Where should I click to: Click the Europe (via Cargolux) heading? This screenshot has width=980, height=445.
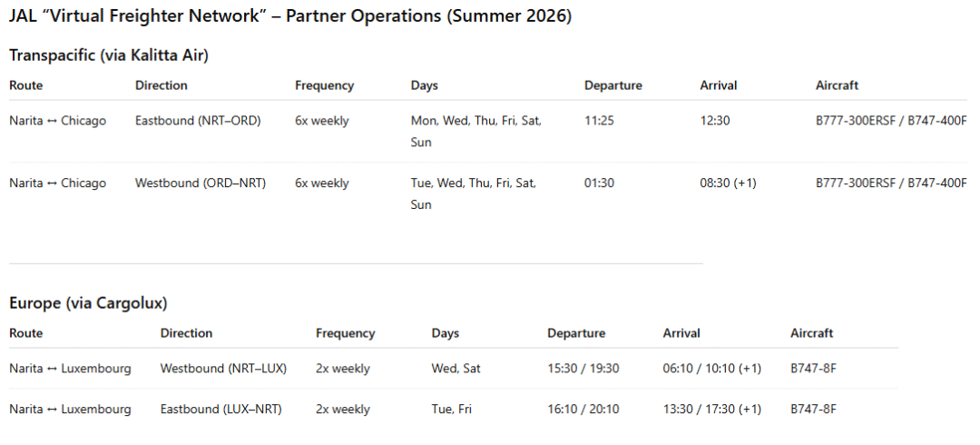[x=88, y=302]
